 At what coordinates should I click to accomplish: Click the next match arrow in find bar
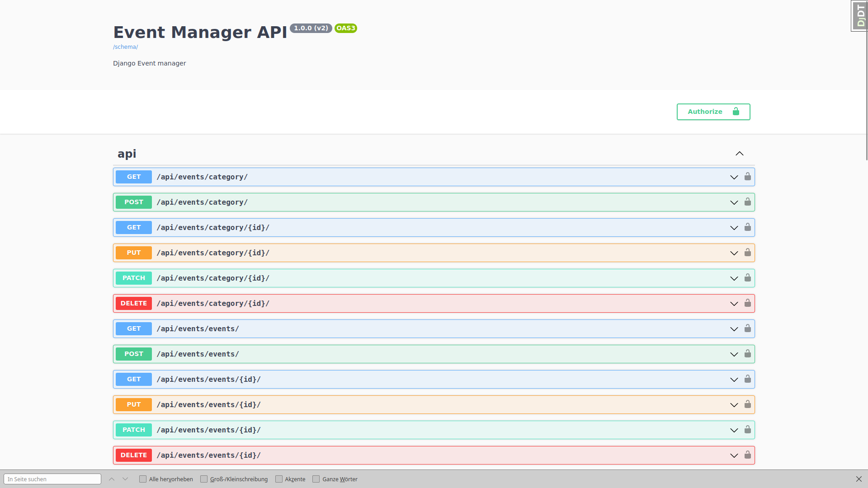coord(125,479)
